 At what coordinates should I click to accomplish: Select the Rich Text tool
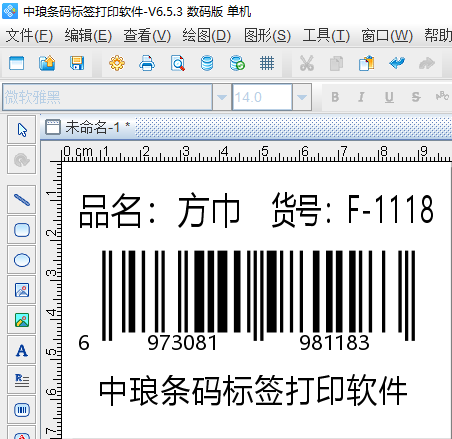tap(22, 380)
